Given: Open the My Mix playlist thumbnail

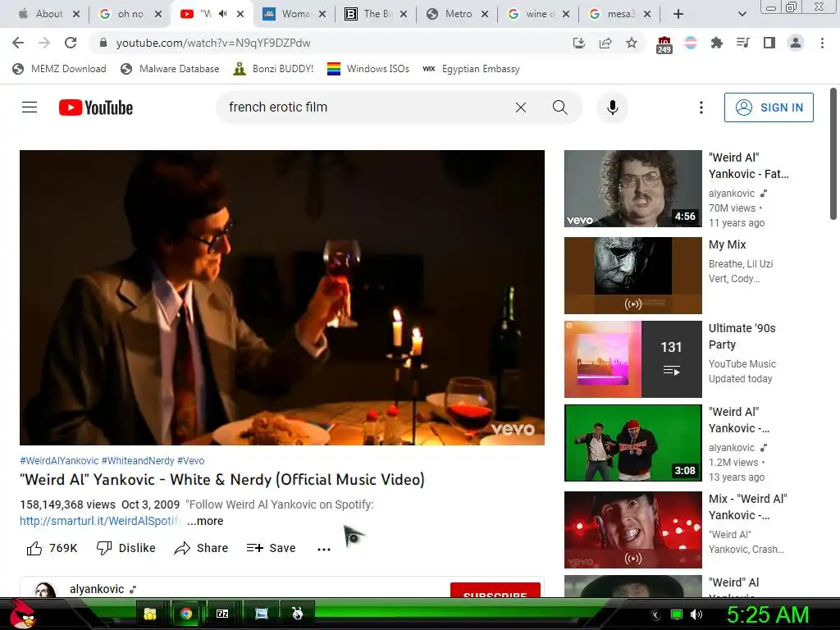Looking at the screenshot, I should (x=632, y=276).
